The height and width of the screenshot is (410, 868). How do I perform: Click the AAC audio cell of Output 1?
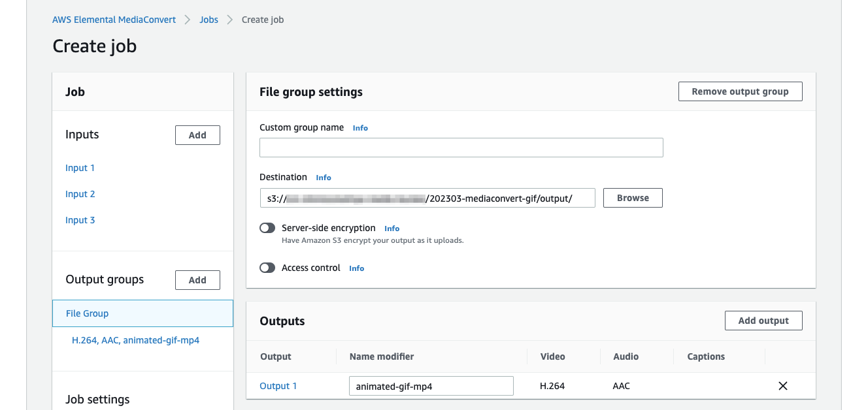622,386
